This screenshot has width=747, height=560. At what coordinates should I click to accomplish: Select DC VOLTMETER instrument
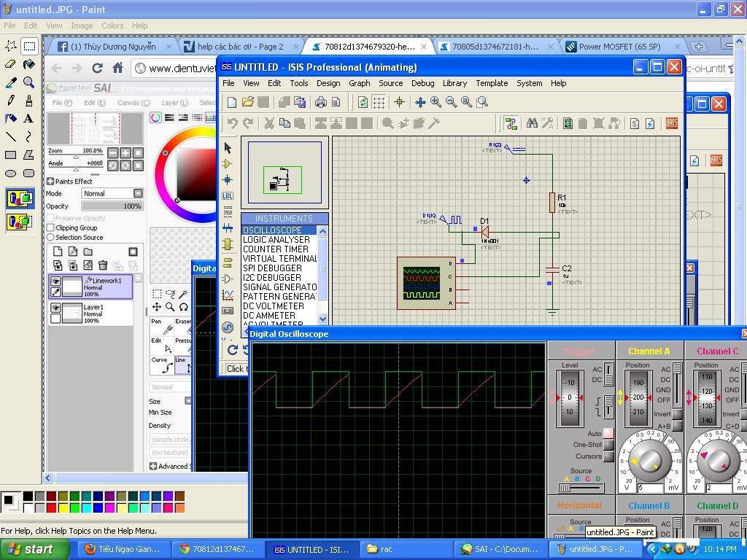tap(274, 306)
